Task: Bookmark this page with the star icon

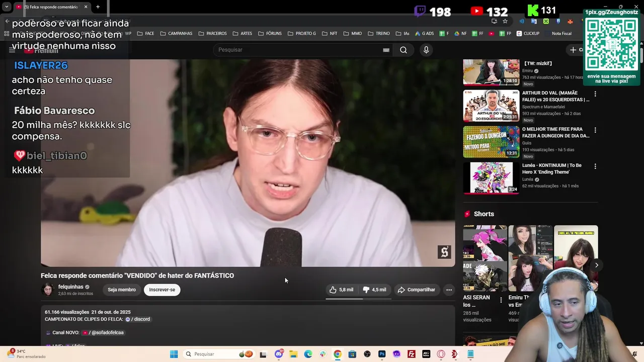Action: (x=505, y=21)
